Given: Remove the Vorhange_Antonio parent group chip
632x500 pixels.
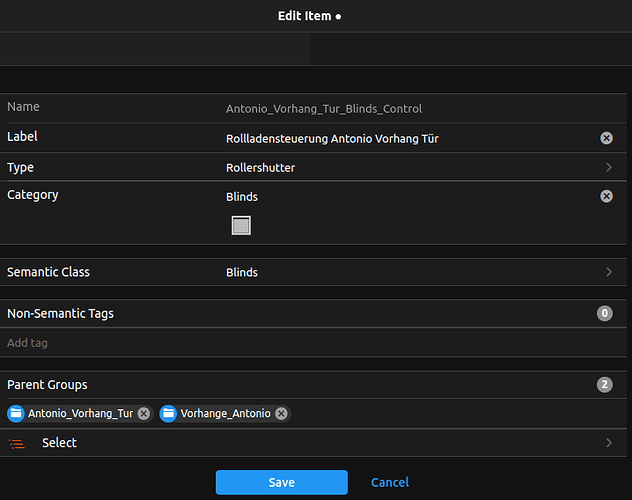Looking at the screenshot, I should pos(281,413).
